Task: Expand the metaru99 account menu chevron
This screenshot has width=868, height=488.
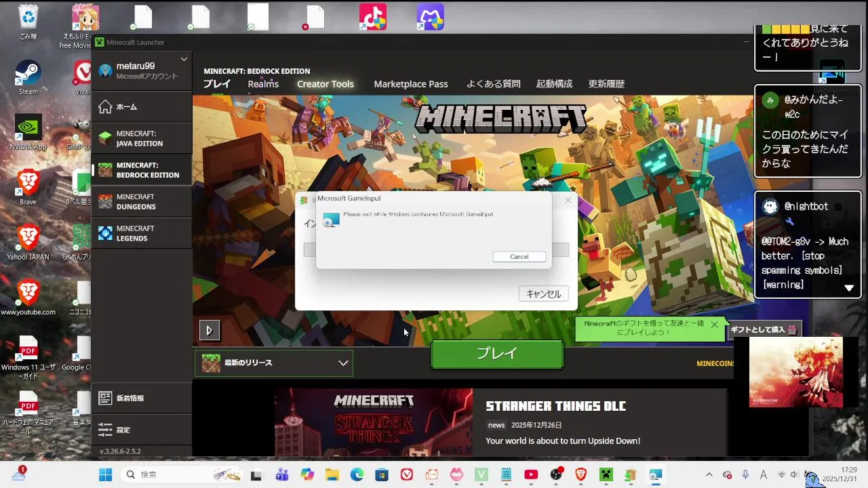Action: coord(184,60)
